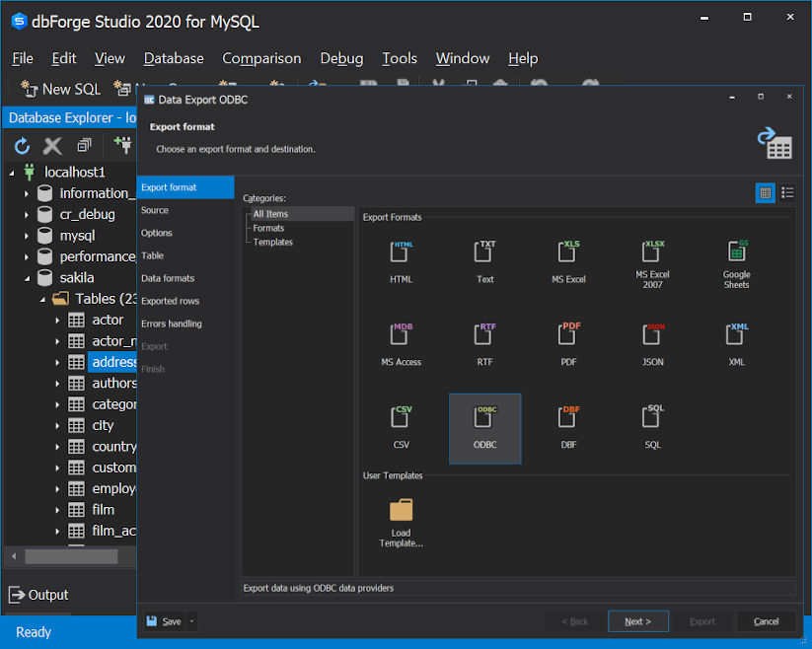Refresh the Database Explorer tree

point(22,146)
